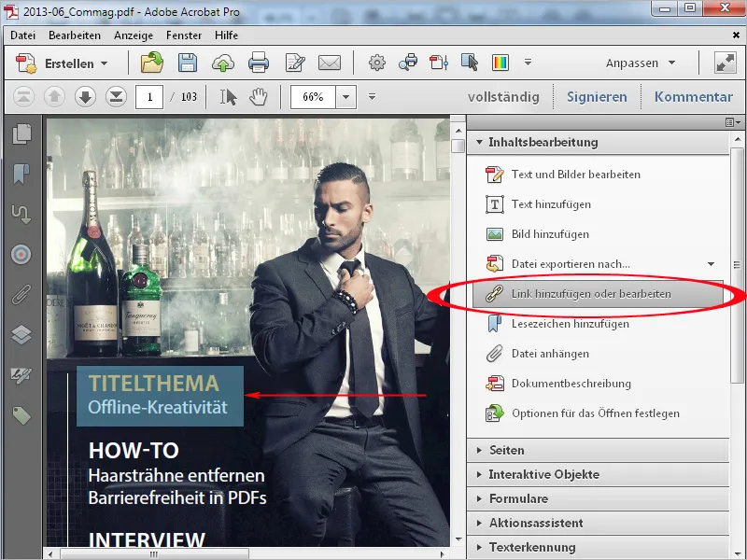
Task: Open the destinations target icon in sidebar
Action: point(21,254)
